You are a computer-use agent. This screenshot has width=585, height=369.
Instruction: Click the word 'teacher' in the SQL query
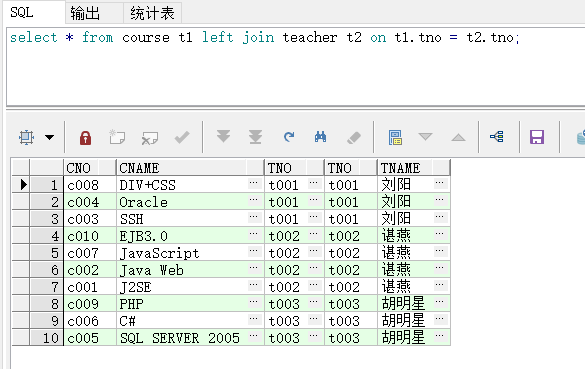[x=310, y=37]
